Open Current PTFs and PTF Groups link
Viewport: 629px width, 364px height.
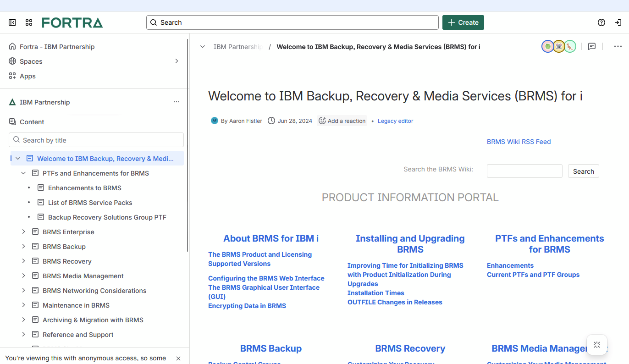pyautogui.click(x=533, y=275)
